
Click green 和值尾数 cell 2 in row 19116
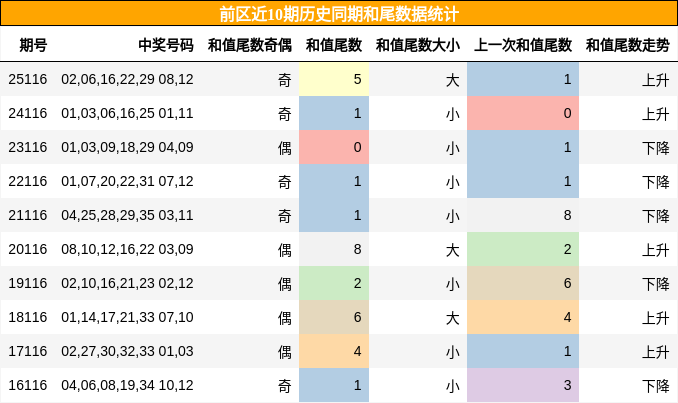(334, 283)
